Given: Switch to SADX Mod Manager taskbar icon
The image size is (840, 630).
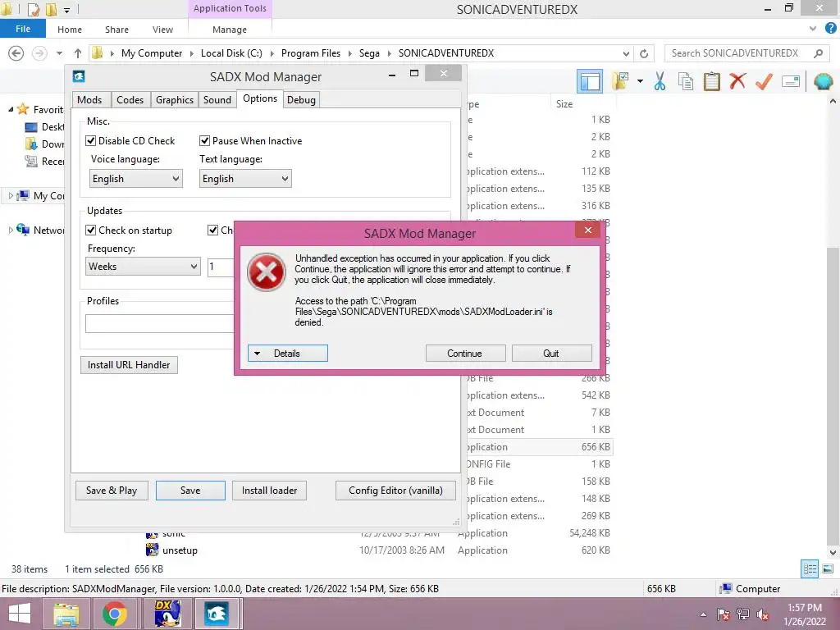Looking at the screenshot, I should (x=217, y=614).
